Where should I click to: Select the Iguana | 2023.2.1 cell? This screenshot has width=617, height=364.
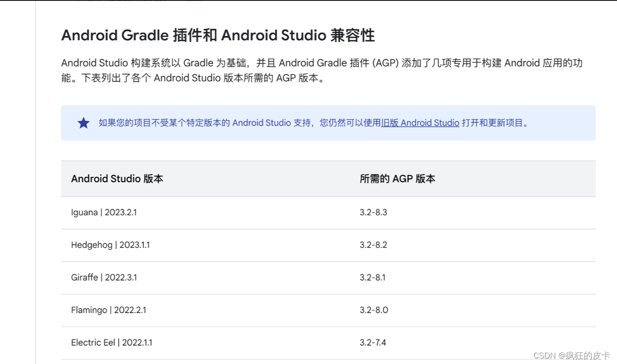104,213
